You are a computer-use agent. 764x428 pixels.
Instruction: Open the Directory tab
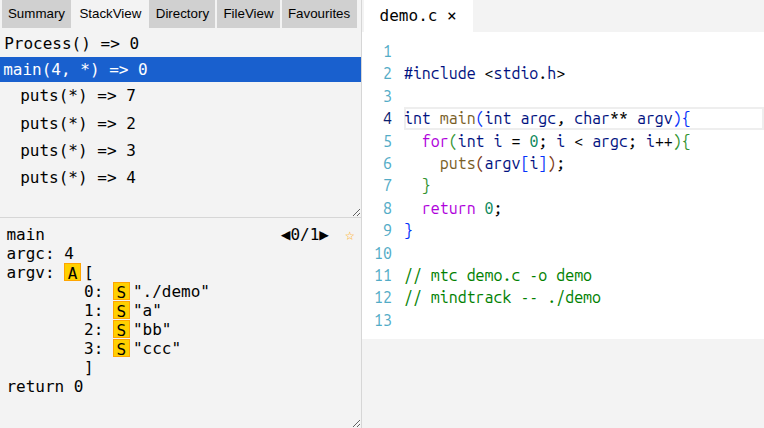click(x=182, y=14)
